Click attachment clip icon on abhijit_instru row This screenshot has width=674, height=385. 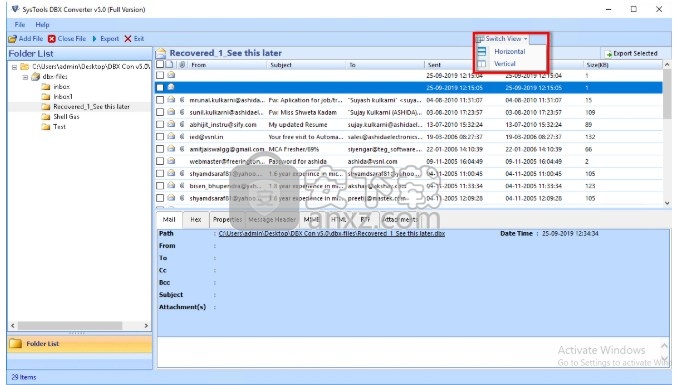[x=182, y=125]
